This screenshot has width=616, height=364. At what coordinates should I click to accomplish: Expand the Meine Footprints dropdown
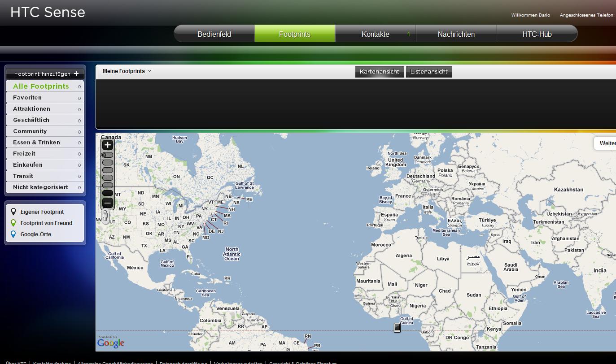(127, 71)
